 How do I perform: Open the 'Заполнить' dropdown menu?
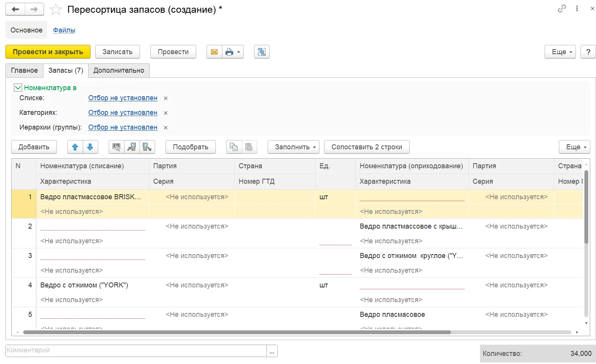click(294, 147)
